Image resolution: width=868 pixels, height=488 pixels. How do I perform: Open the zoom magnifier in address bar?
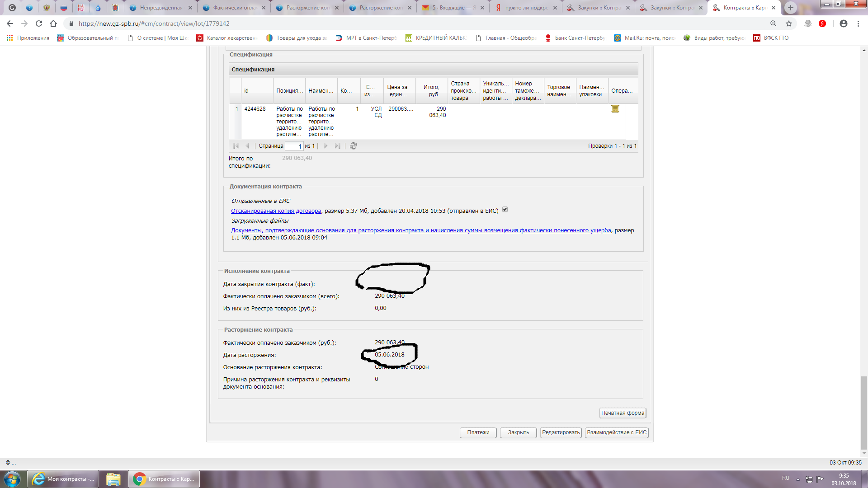(774, 23)
